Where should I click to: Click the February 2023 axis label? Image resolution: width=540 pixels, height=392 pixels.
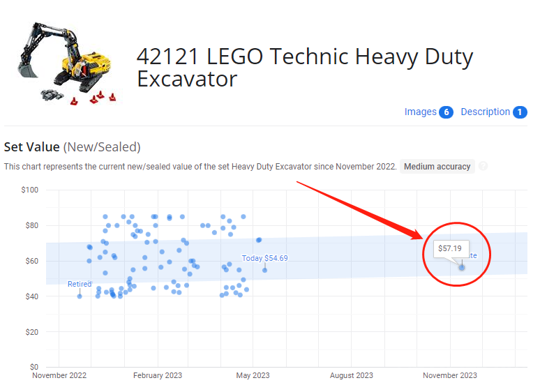[158, 375]
